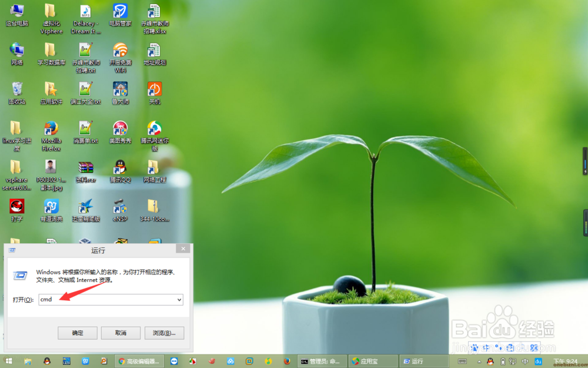
Task: Select the 消费单.txt file
Action: coord(86,132)
